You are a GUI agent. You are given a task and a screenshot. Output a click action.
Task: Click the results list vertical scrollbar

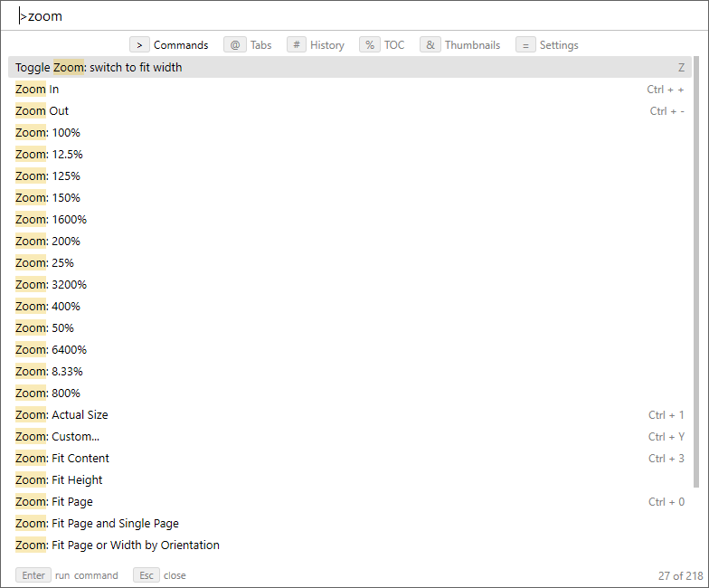[696, 271]
